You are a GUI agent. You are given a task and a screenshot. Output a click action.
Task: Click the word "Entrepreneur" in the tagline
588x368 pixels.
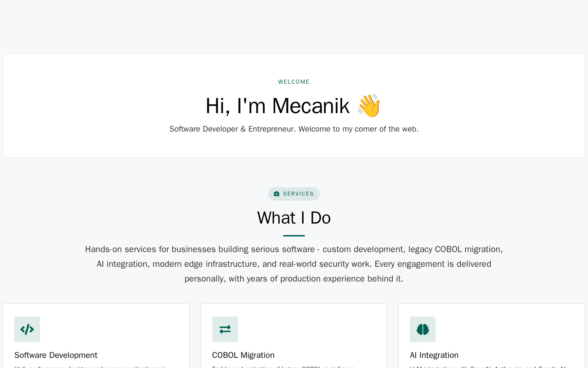(x=271, y=129)
